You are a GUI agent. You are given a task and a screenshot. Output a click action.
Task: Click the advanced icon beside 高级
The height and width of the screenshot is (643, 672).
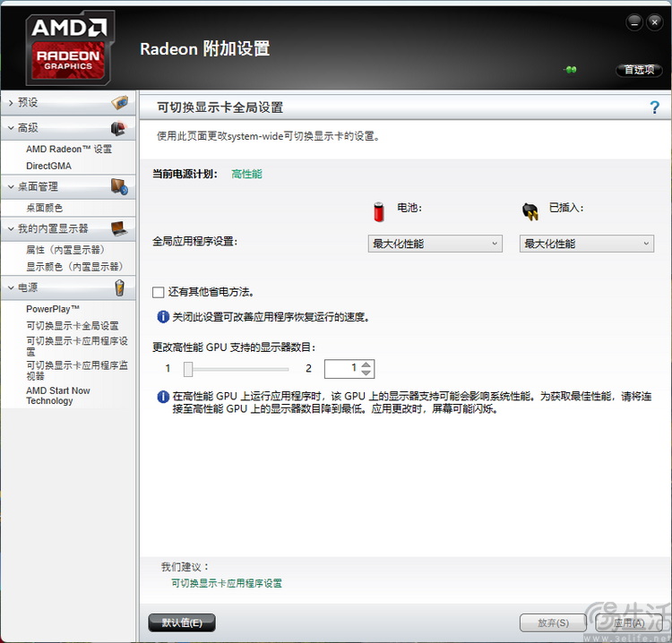(118, 128)
